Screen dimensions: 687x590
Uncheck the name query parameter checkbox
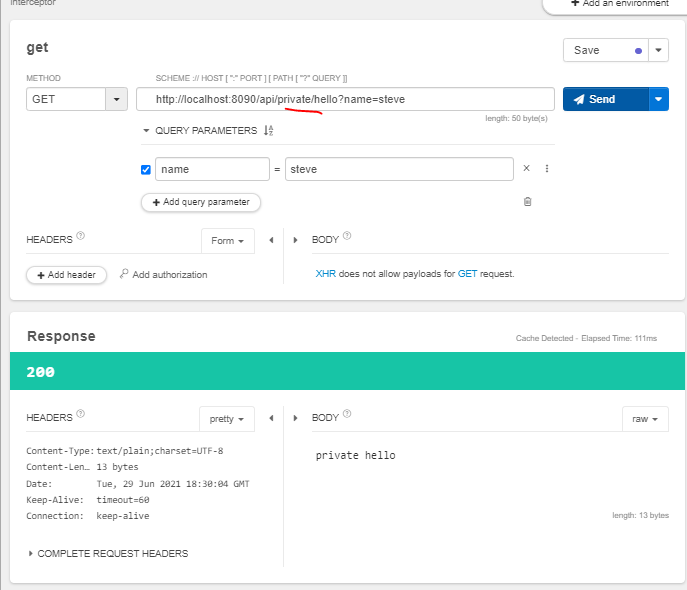click(146, 170)
